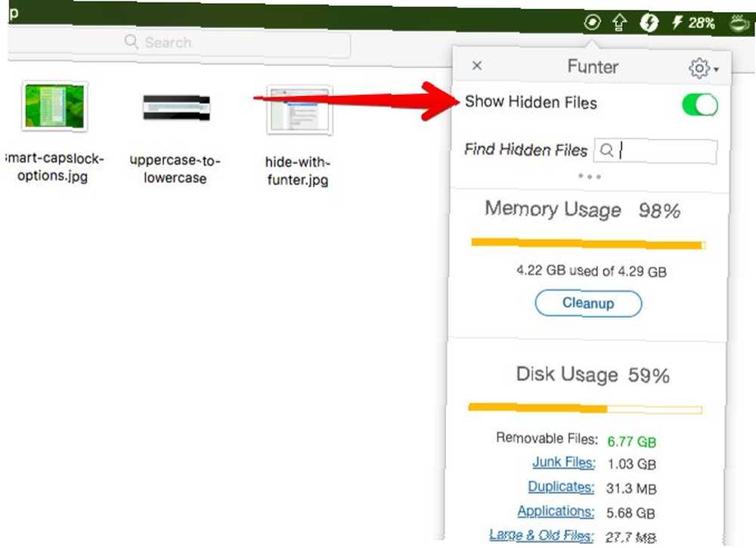Click the Removable Files label

point(547,438)
